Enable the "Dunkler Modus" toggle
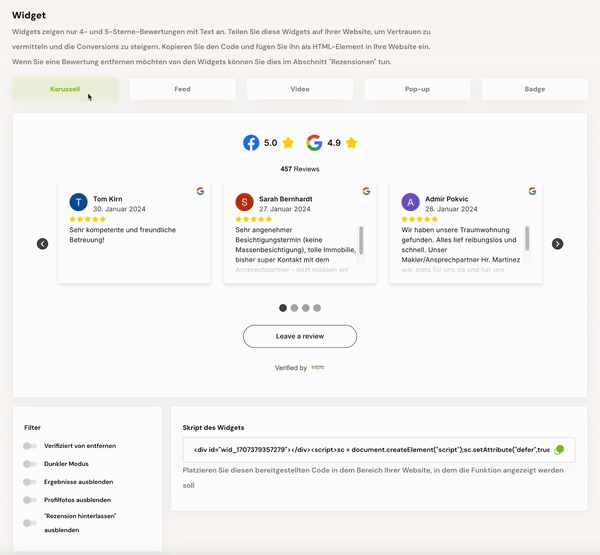This screenshot has height=555, width=600. pyautogui.click(x=30, y=464)
